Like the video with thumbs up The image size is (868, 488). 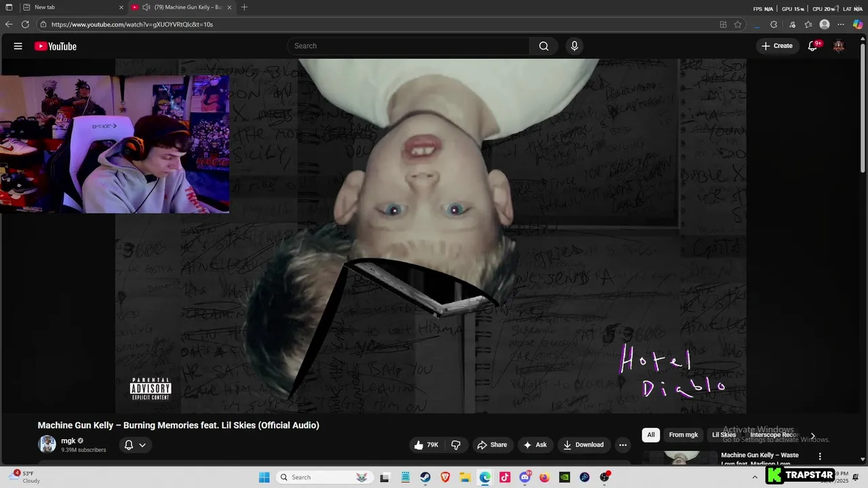click(426, 445)
